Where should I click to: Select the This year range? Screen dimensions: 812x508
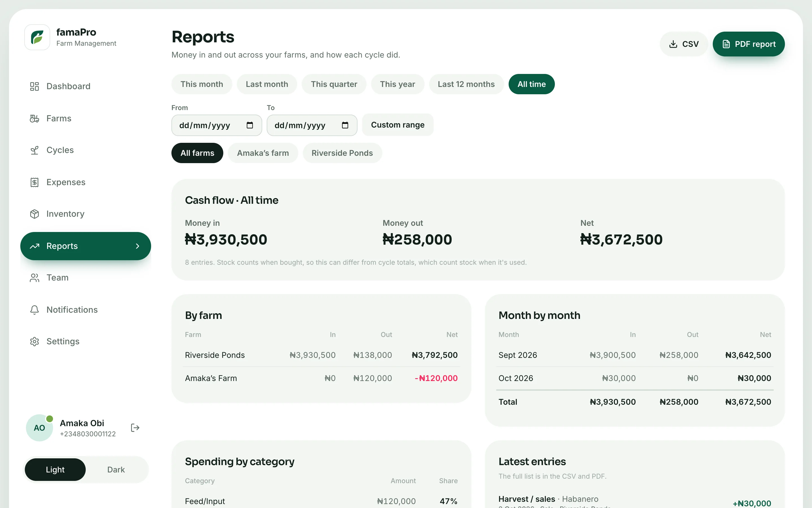[397, 84]
